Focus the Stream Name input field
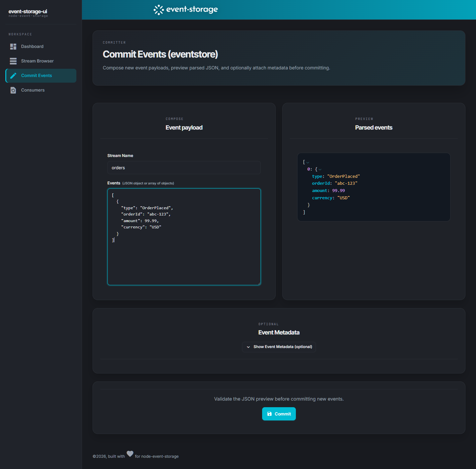476x469 pixels. [x=184, y=168]
